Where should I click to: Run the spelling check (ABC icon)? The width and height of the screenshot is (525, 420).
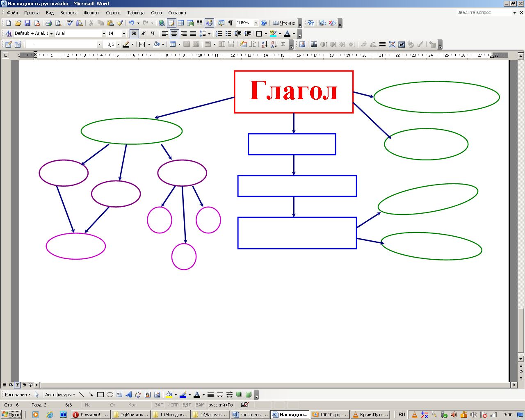pos(70,23)
